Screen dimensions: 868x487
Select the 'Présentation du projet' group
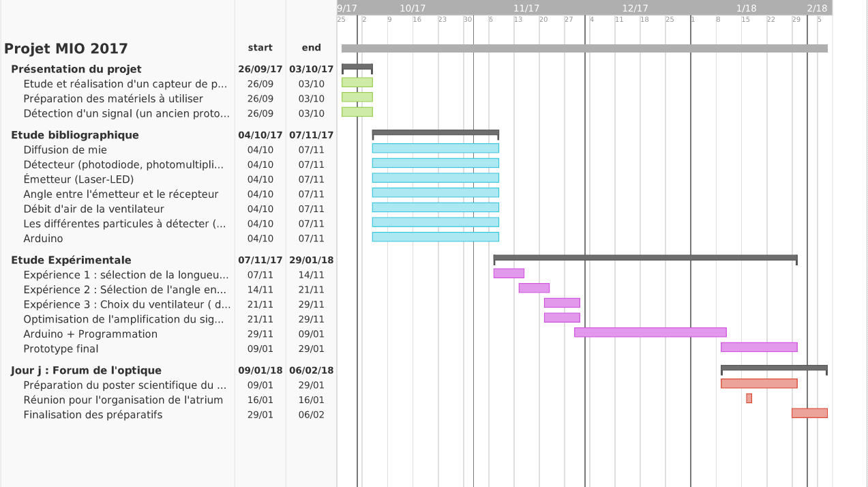76,69
